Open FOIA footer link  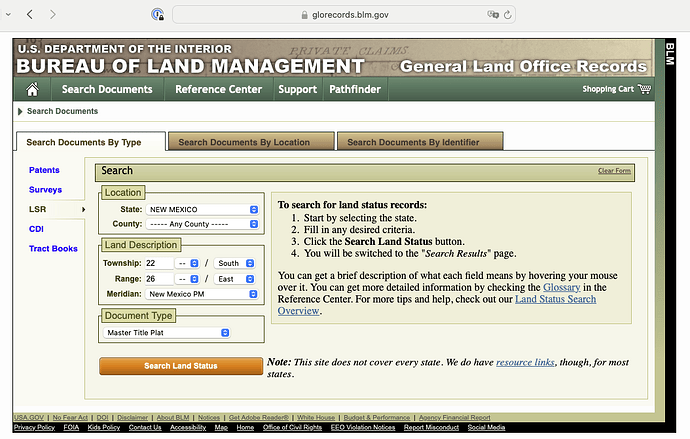(x=71, y=428)
